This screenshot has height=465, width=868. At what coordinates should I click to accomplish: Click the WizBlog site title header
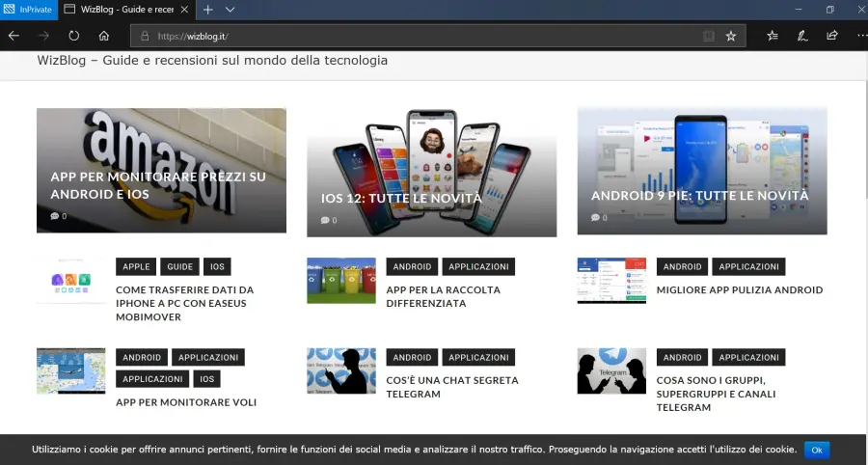(212, 61)
